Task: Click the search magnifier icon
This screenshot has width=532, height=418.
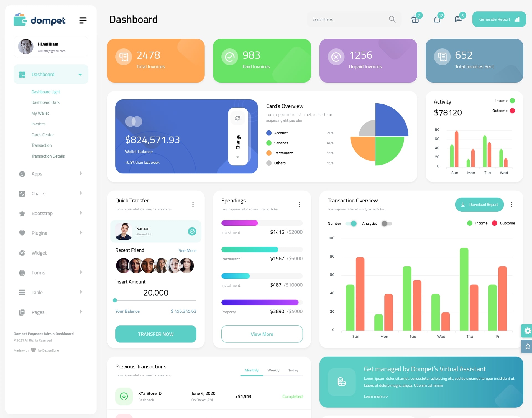Action: click(x=392, y=19)
